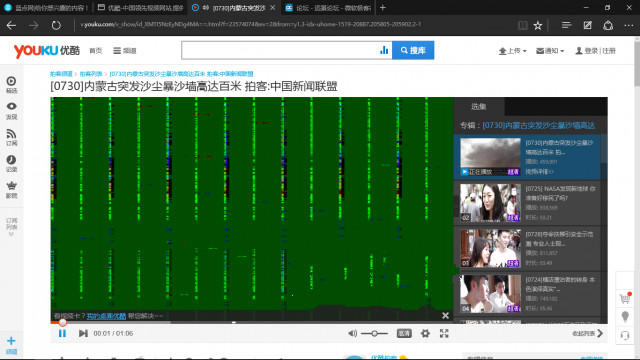Close the lag tip banner

coord(445,316)
